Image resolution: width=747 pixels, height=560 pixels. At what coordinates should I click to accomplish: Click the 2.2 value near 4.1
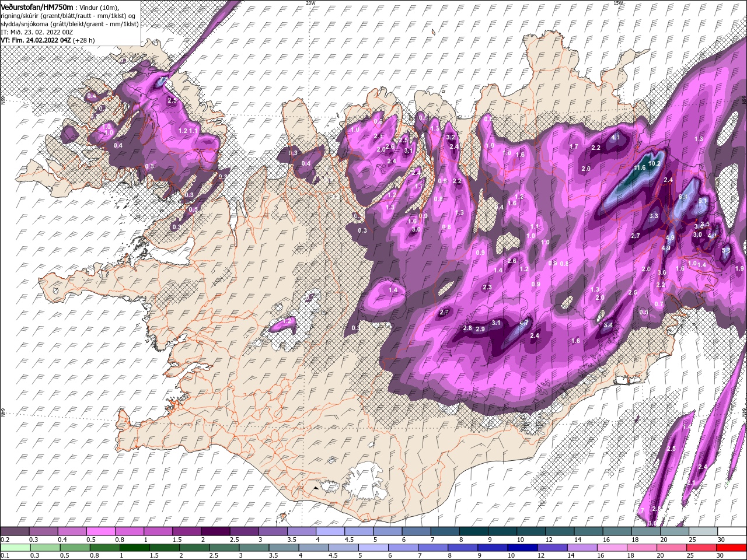596,148
